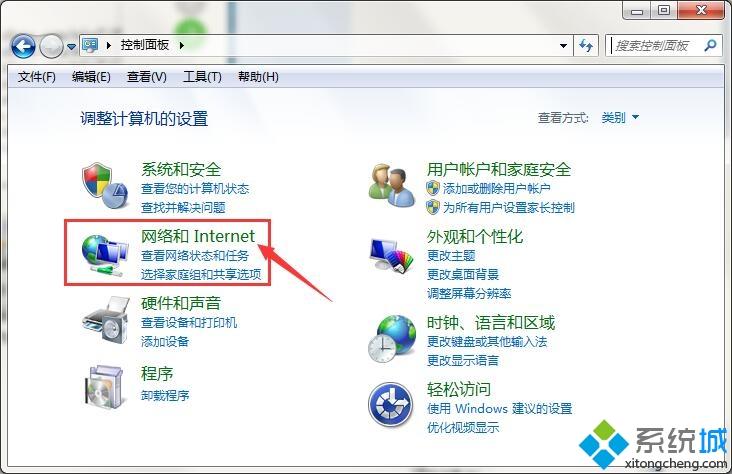Open the Programs disc box icon
The image size is (732, 474).
pos(104,387)
